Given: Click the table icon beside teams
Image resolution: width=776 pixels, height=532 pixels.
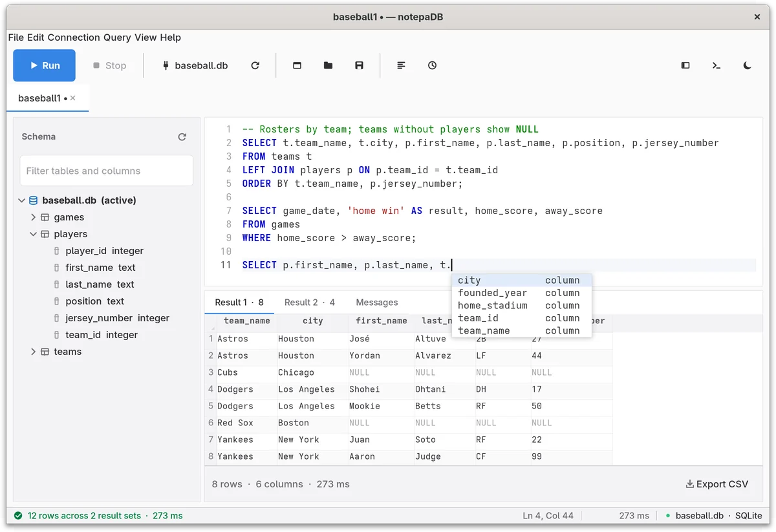Looking at the screenshot, I should tap(45, 352).
